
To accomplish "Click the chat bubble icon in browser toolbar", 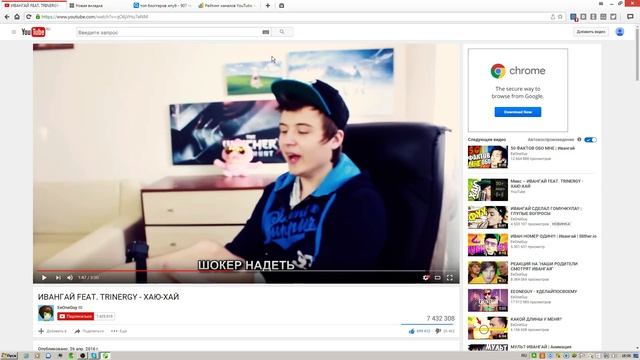I will click(x=630, y=17).
